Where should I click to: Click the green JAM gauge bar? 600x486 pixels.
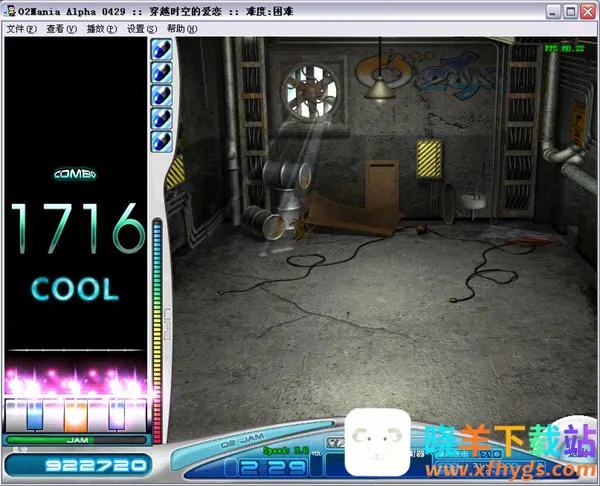(x=76, y=439)
